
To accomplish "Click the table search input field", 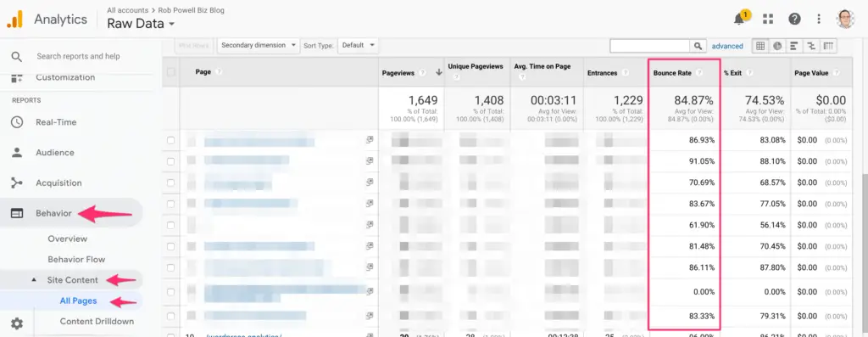I will coord(650,46).
